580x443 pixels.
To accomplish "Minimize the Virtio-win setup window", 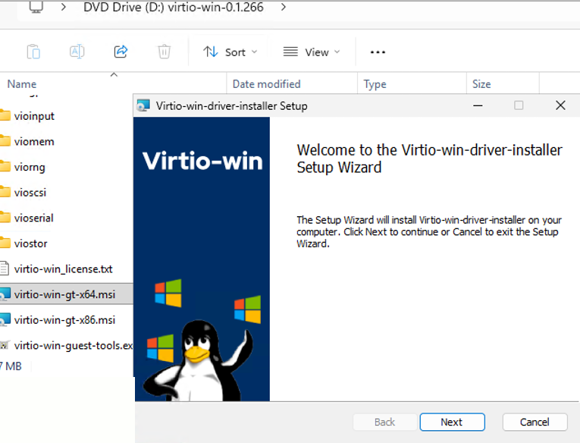I will coord(478,106).
